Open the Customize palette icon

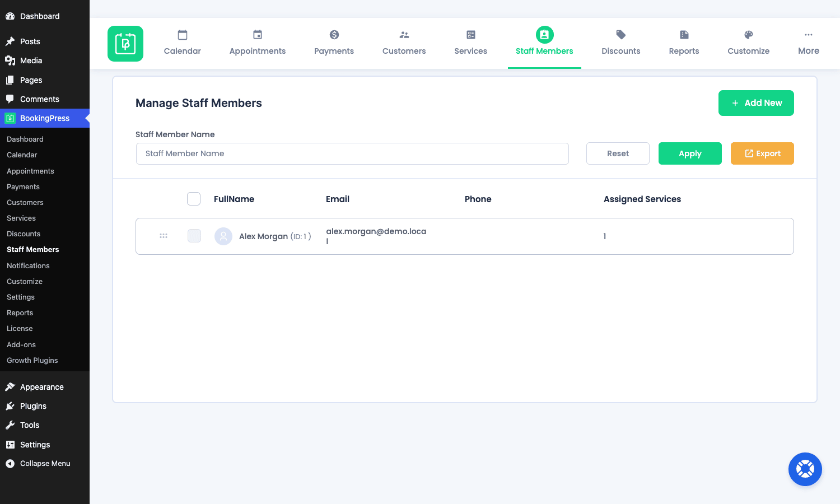pos(749,35)
